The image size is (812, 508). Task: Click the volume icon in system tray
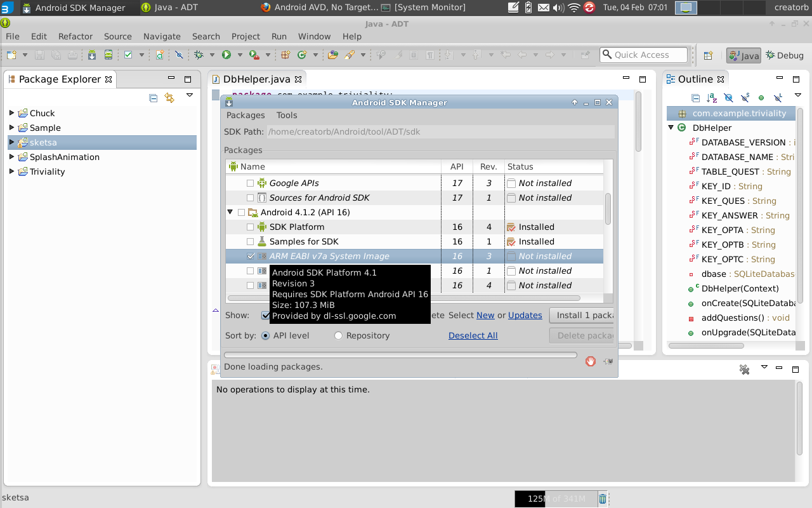(558, 8)
